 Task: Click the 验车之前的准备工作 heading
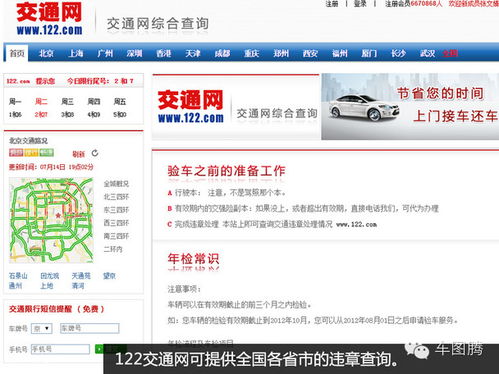point(226,171)
